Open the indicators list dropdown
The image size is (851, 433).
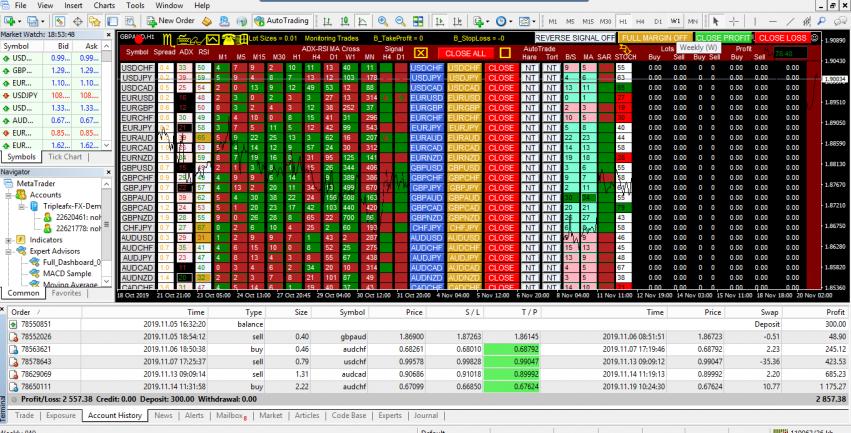(x=480, y=22)
